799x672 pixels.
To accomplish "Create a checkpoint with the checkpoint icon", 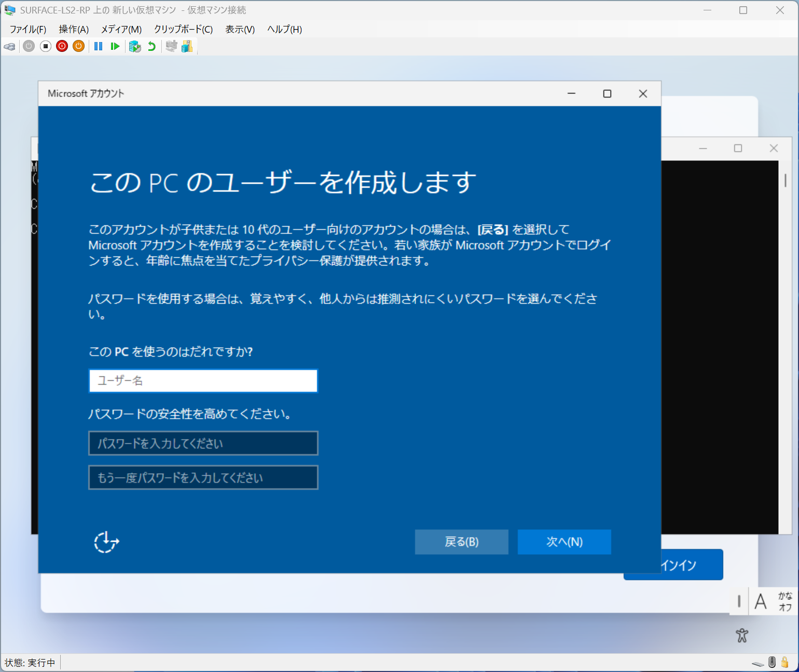I will (135, 46).
